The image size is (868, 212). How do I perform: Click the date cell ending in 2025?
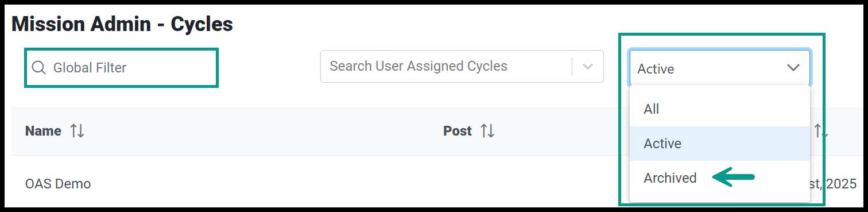click(x=832, y=184)
